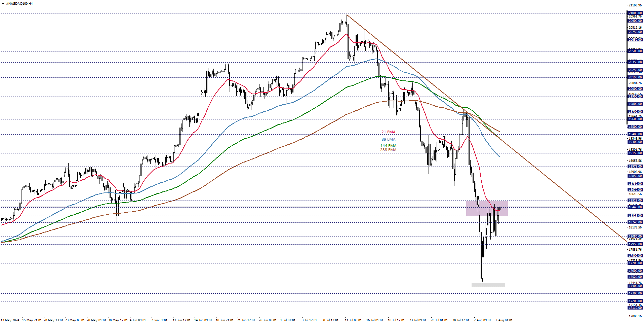Image resolution: width=644 pixels, height=324 pixels.
Task: Open the chart menu arrow beside #NASDAQ100,H4
Action: tap(3, 4)
